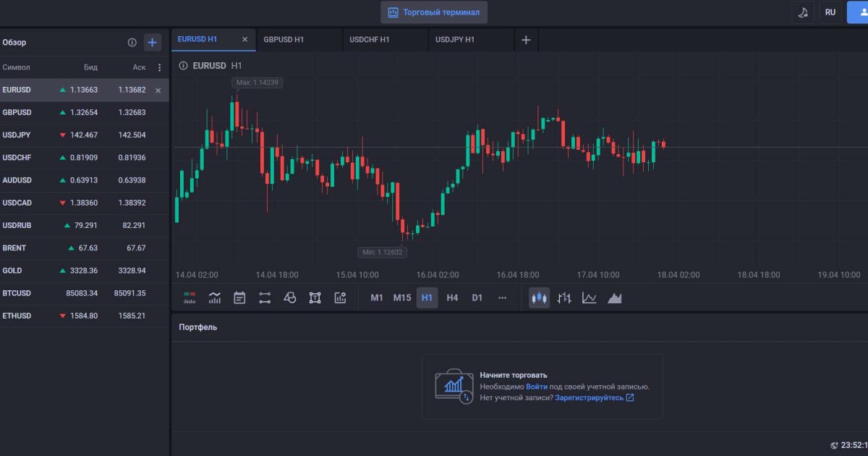Select the EURUSD row in watchlist

pos(85,90)
